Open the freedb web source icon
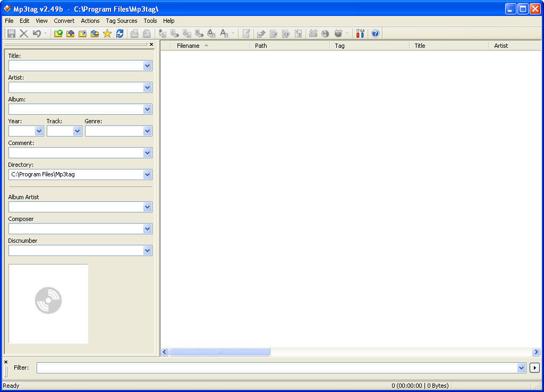This screenshot has width=544, height=392. 327,33
